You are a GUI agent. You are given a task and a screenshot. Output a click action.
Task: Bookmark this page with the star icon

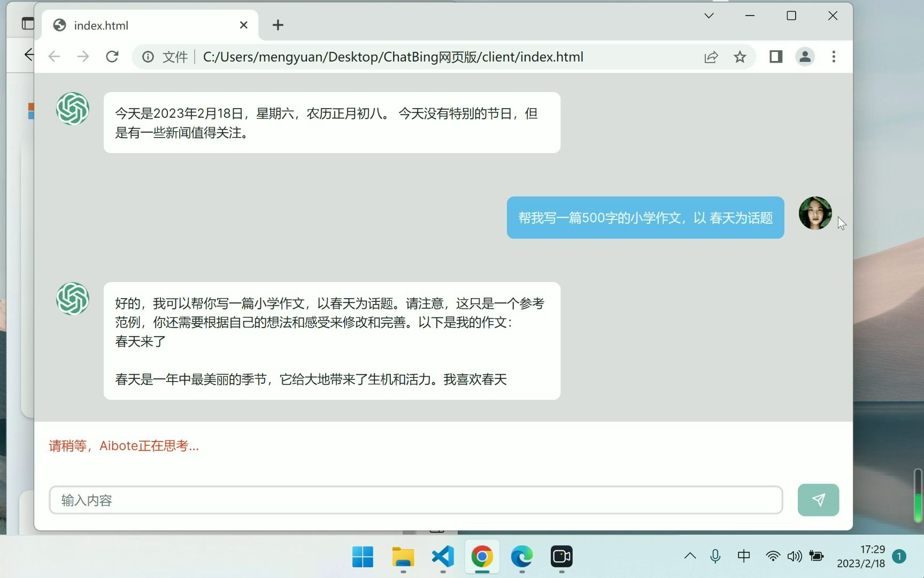click(740, 57)
